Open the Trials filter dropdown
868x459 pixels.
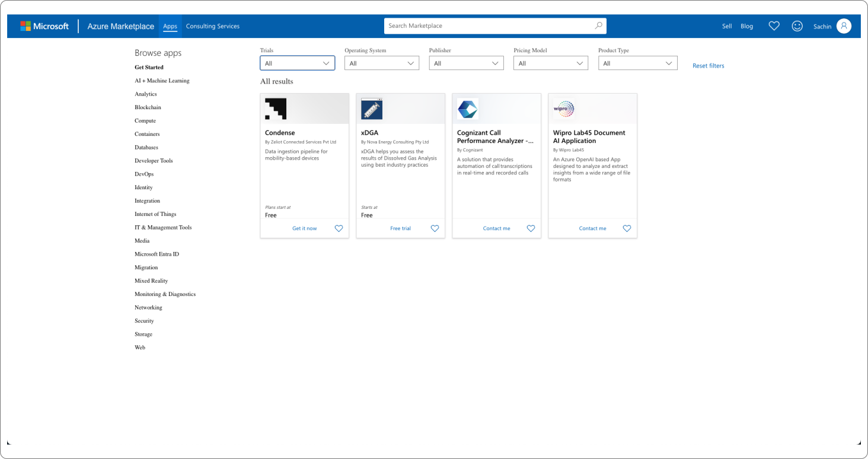point(298,63)
